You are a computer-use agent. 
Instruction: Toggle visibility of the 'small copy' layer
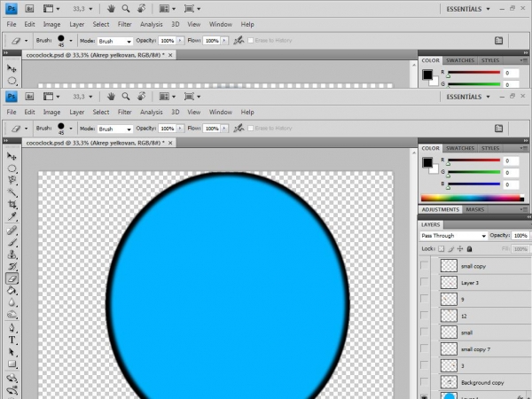click(x=424, y=265)
